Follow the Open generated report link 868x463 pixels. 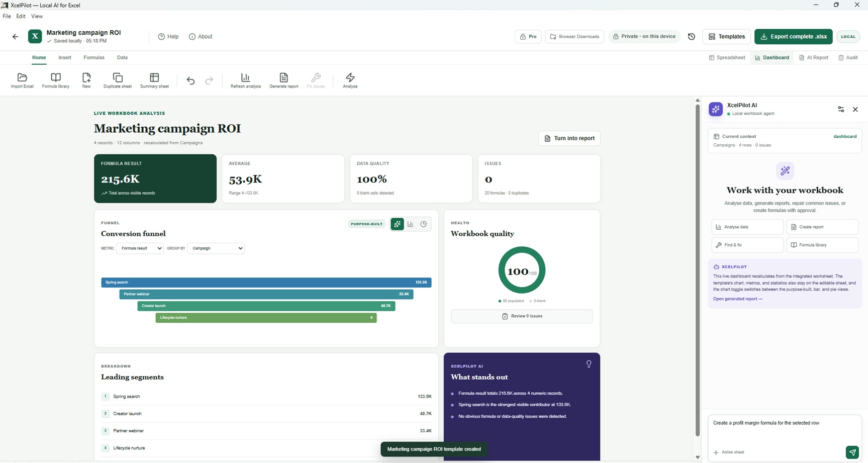point(737,299)
